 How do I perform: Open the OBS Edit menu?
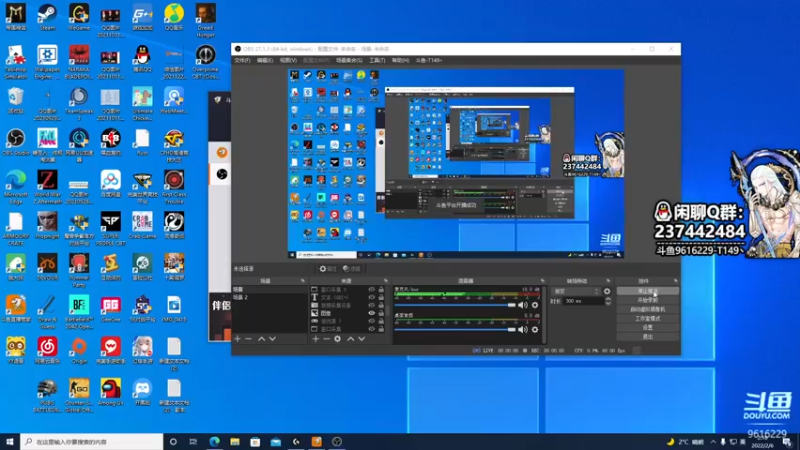pos(265,60)
